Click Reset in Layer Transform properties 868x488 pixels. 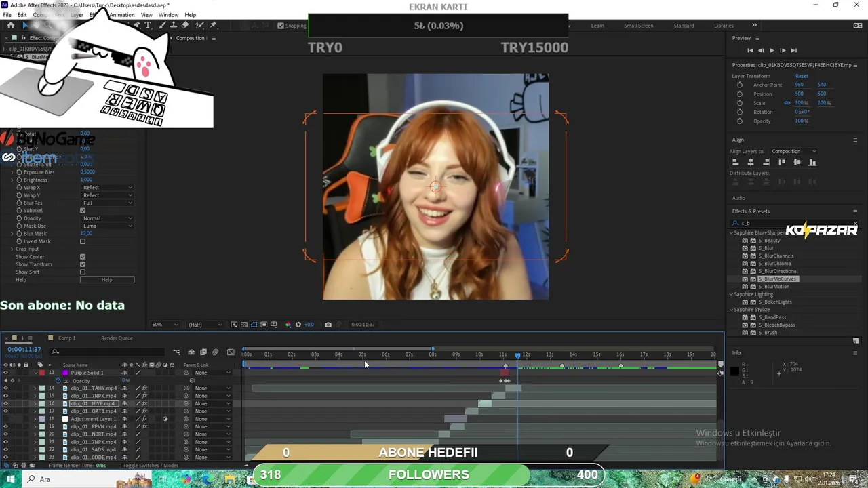click(x=802, y=76)
